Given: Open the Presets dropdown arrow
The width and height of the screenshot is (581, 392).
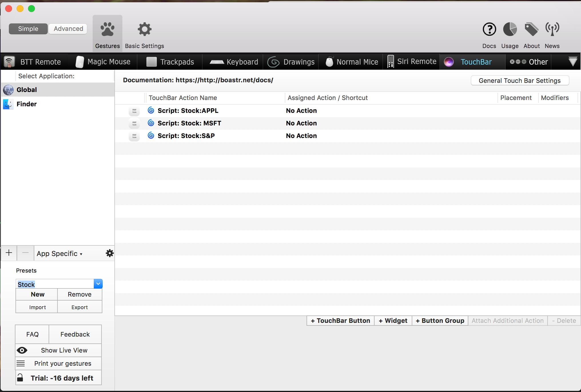Looking at the screenshot, I should click(x=98, y=284).
